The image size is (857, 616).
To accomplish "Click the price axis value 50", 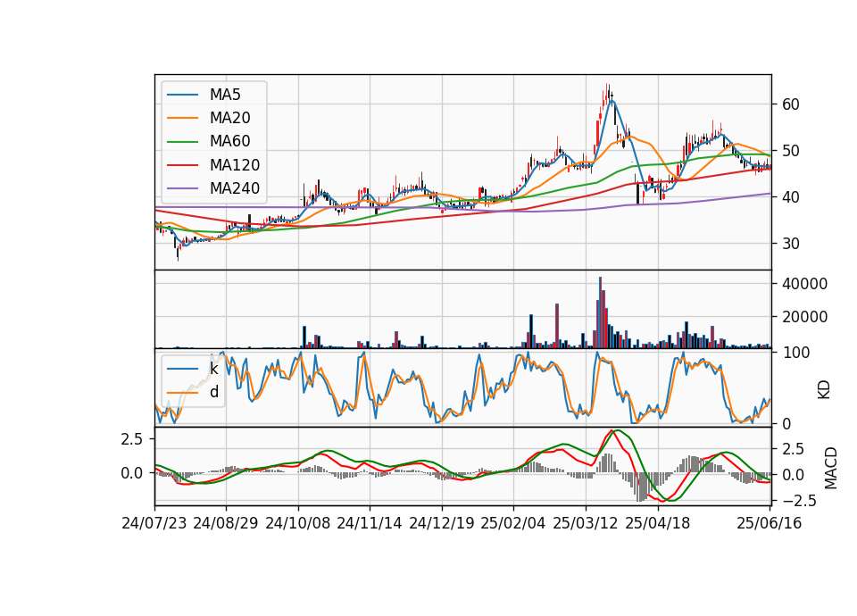I will (791, 151).
